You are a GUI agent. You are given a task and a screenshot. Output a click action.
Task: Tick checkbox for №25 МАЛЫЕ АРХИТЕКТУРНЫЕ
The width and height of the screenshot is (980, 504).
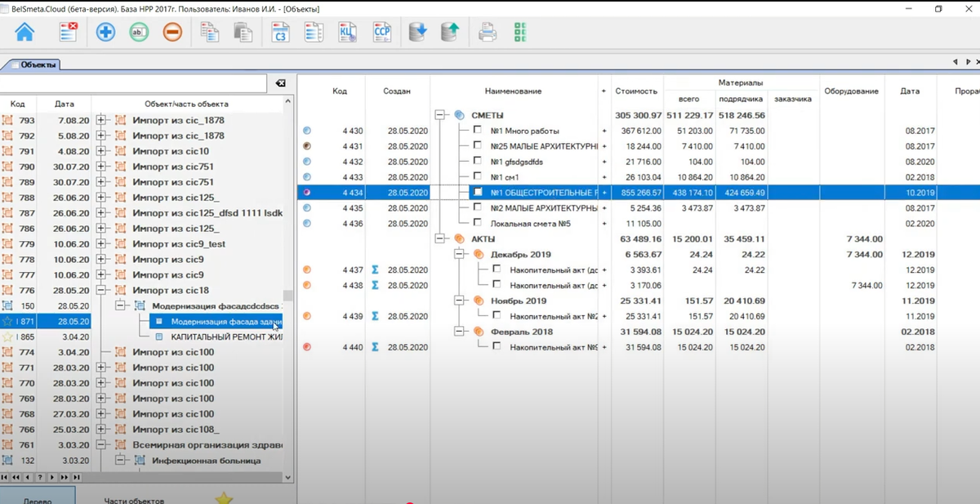pyautogui.click(x=478, y=145)
